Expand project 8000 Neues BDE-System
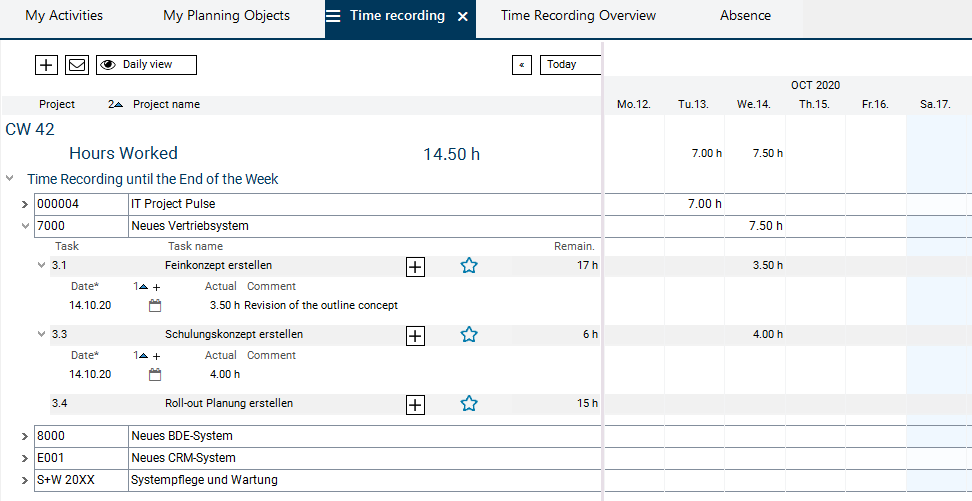 pos(25,436)
